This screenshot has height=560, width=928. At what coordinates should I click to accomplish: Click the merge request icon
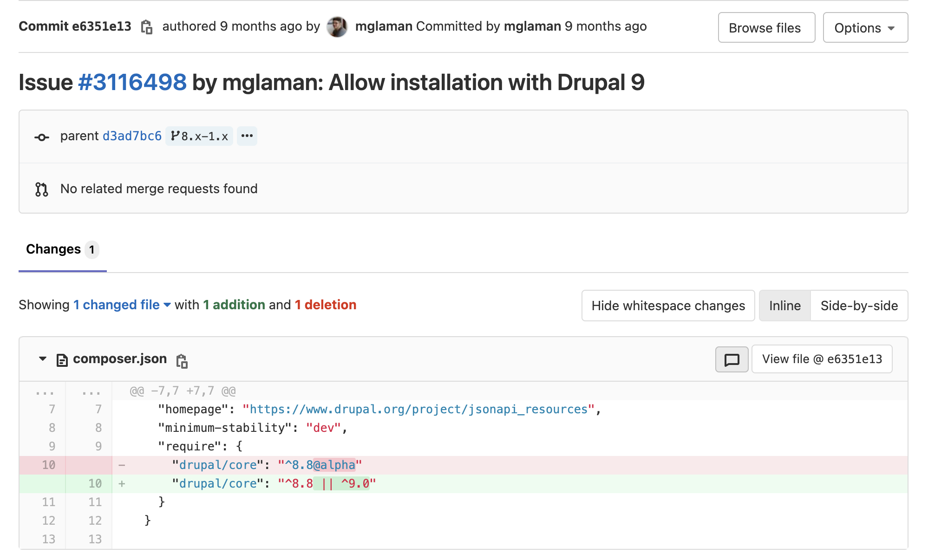(x=42, y=189)
